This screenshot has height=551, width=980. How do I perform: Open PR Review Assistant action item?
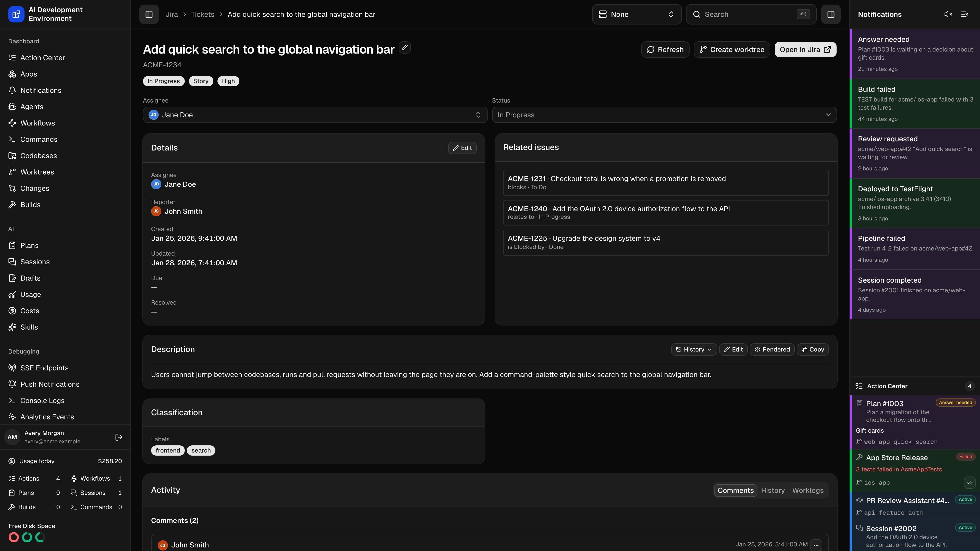[x=915, y=507]
